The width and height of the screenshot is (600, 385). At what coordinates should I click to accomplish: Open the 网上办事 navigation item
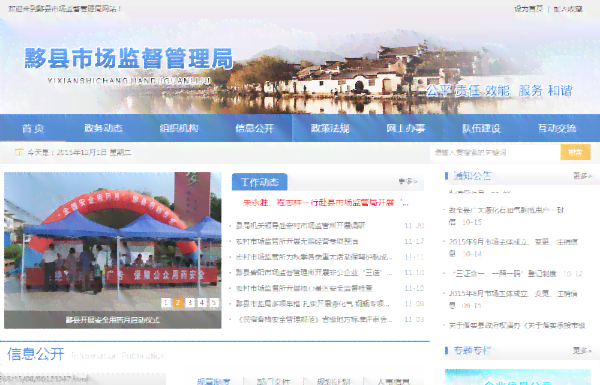tap(406, 128)
